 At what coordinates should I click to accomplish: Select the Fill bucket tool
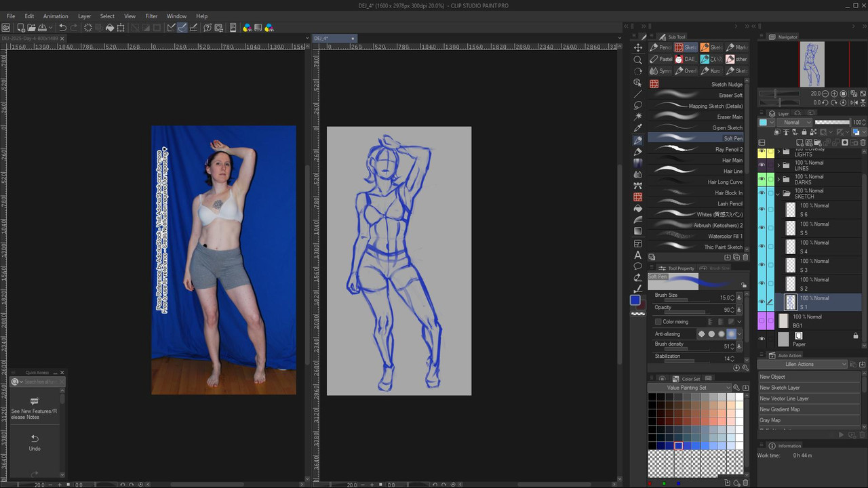click(637, 208)
